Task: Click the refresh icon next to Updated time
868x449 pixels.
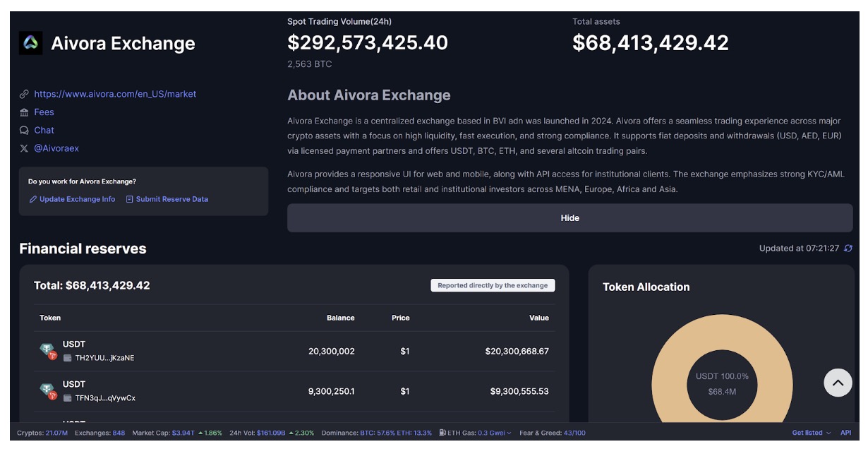Action: click(x=848, y=249)
